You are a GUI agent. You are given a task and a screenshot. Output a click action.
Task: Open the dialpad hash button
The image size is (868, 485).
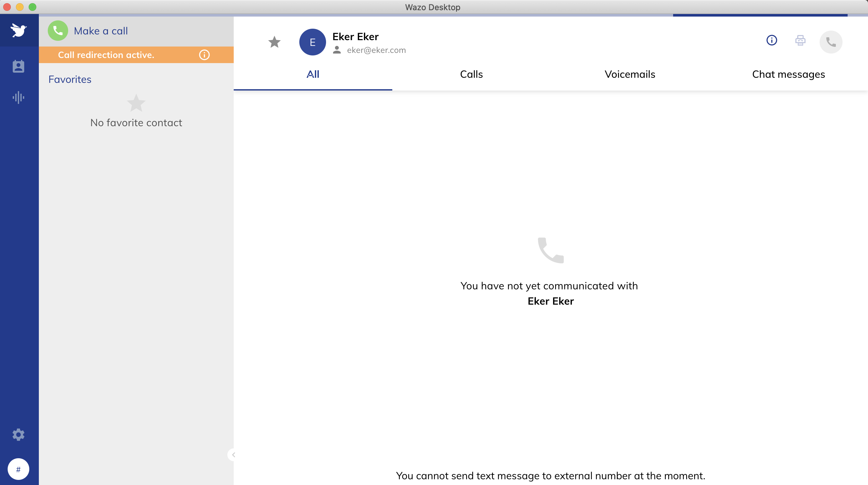(x=18, y=469)
